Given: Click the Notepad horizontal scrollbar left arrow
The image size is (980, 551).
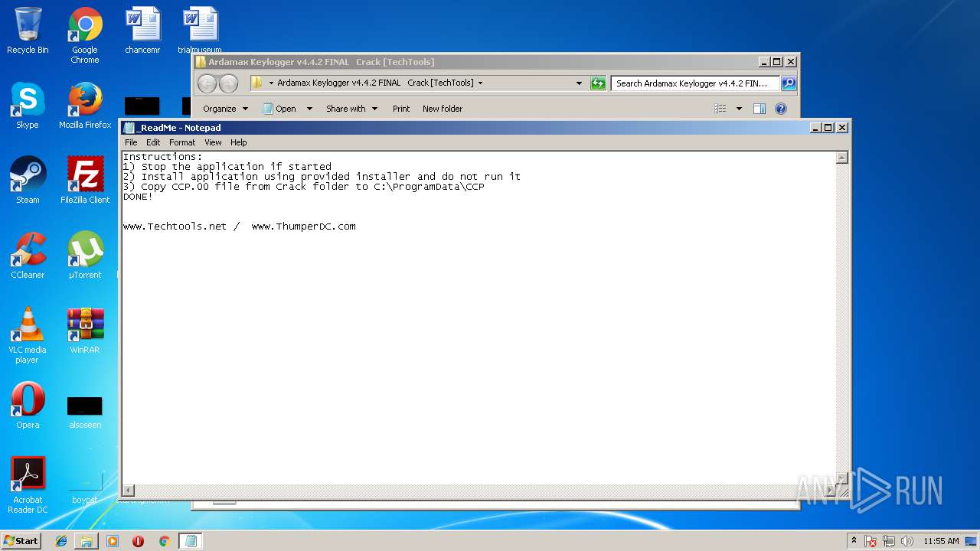Looking at the screenshot, I should (129, 491).
